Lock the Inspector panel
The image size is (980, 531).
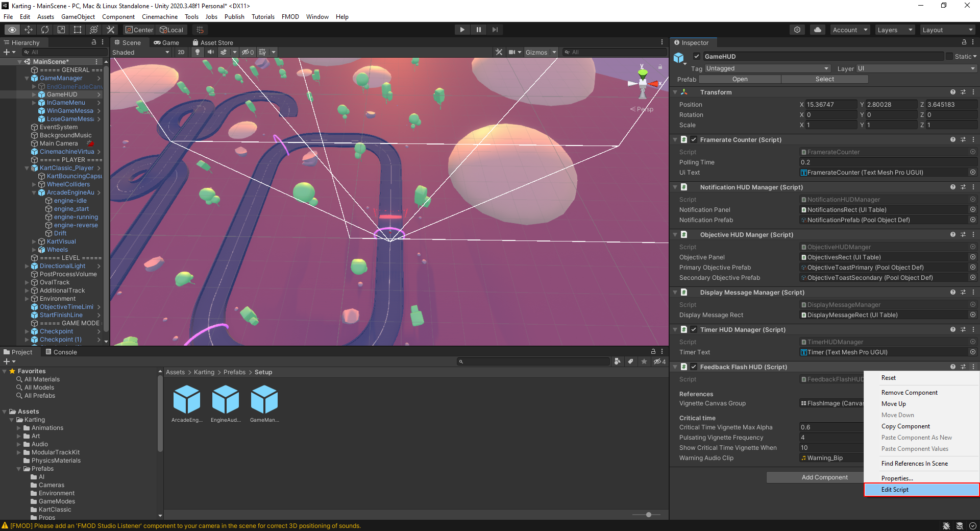click(964, 42)
